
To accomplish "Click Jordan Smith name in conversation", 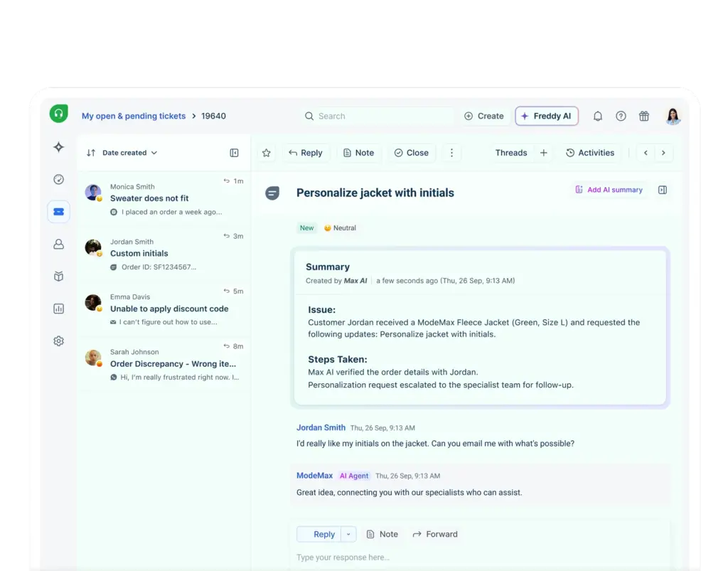I will click(321, 427).
